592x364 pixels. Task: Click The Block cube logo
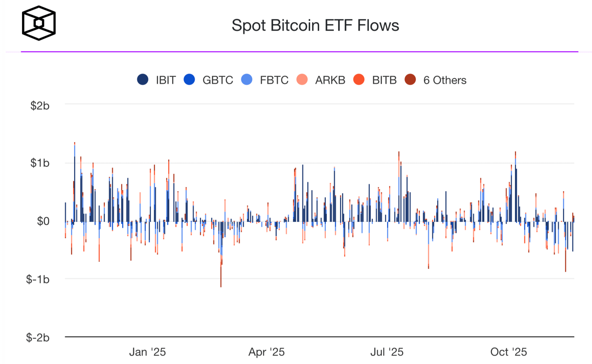39,23
